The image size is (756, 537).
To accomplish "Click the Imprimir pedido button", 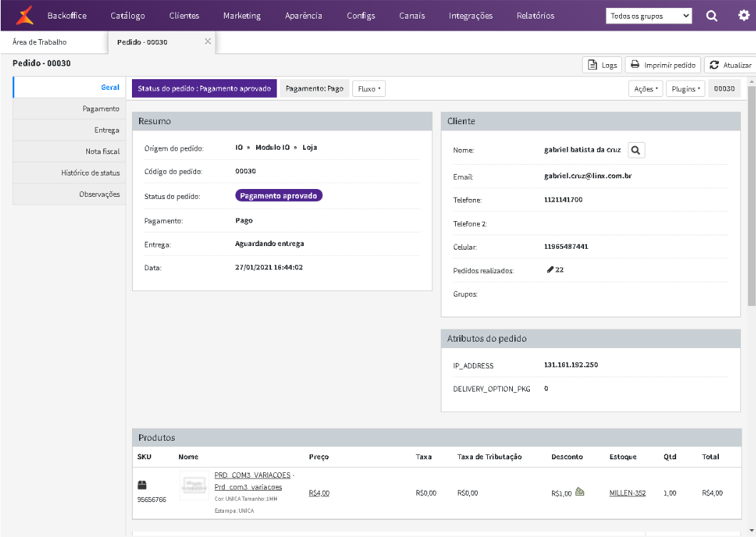I will [x=663, y=65].
